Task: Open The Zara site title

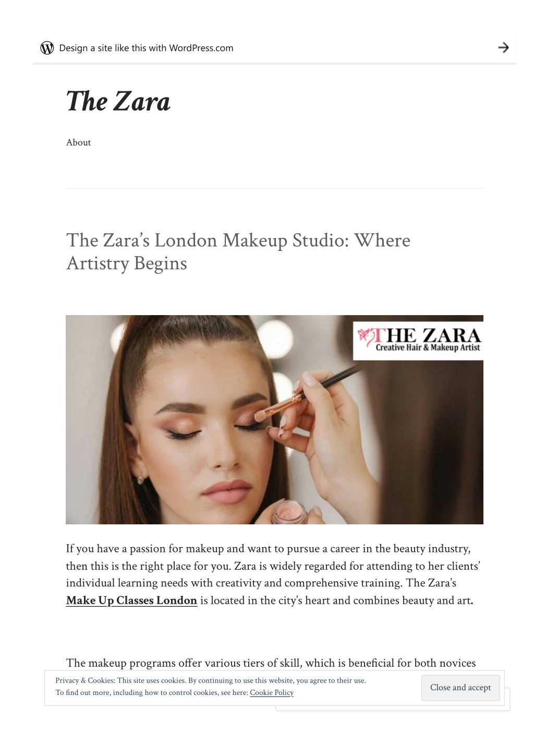Action: tap(118, 101)
